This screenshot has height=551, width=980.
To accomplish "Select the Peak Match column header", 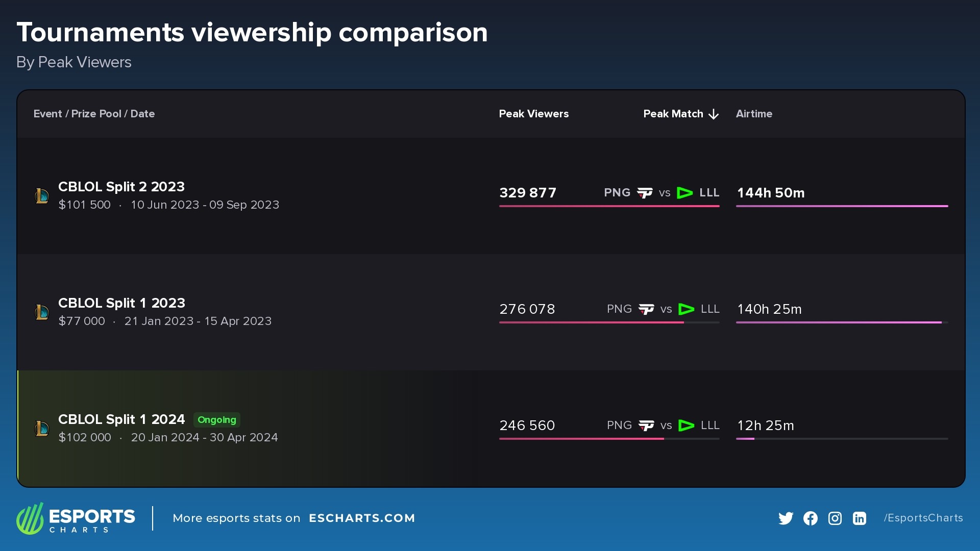I will click(x=673, y=114).
